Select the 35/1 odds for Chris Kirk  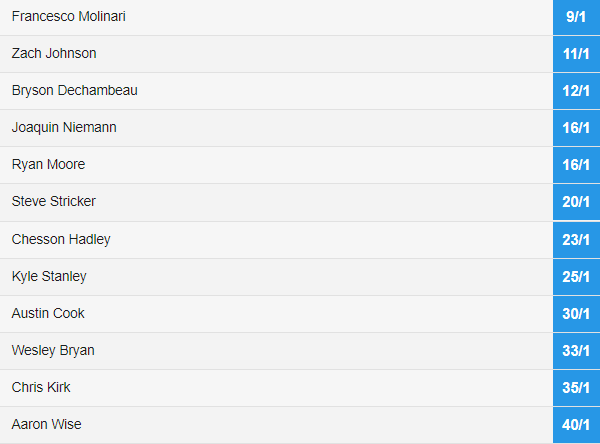[x=576, y=388]
